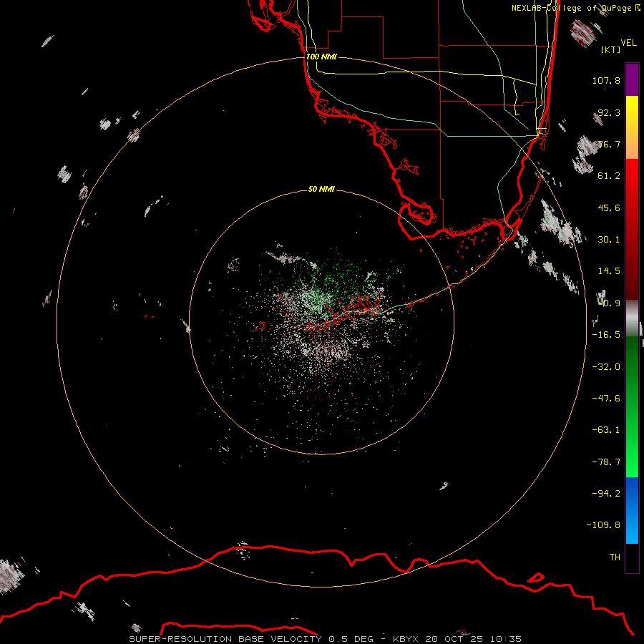Select the 92.3 velocity scale value

pyautogui.click(x=609, y=112)
